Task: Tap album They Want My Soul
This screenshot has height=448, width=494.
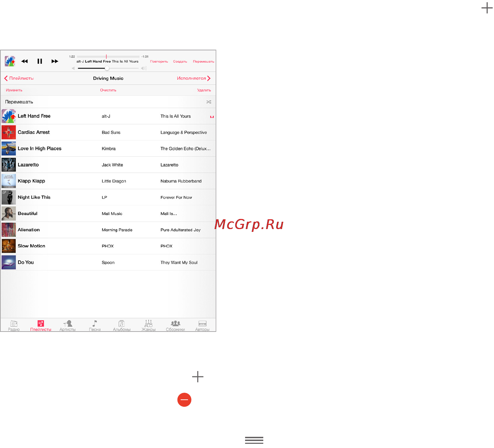Action: tap(179, 263)
